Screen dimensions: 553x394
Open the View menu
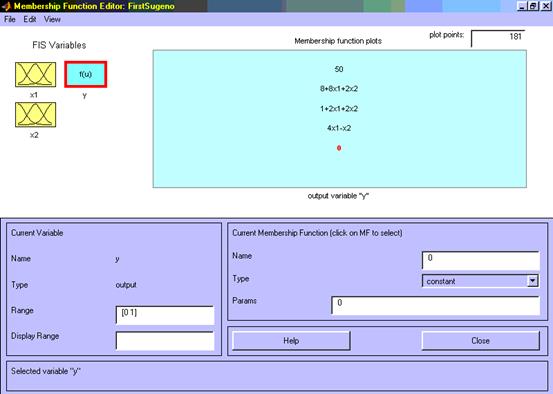pos(52,19)
